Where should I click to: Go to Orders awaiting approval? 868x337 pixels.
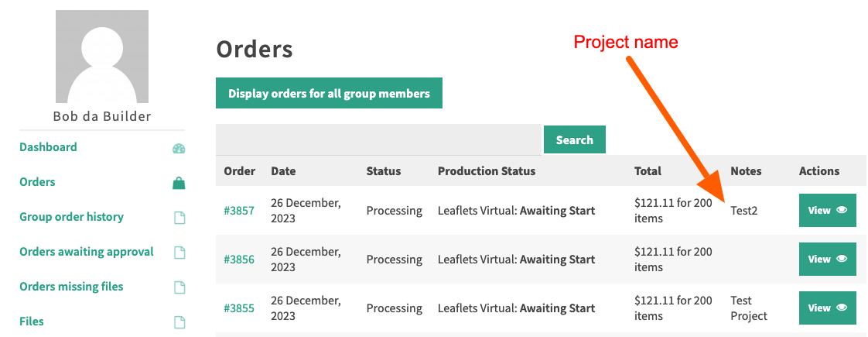(x=87, y=252)
